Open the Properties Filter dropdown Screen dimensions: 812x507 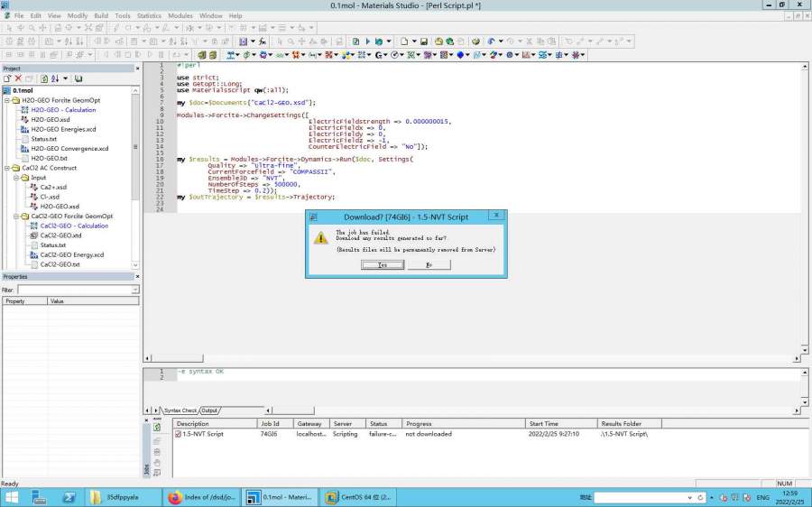135,290
